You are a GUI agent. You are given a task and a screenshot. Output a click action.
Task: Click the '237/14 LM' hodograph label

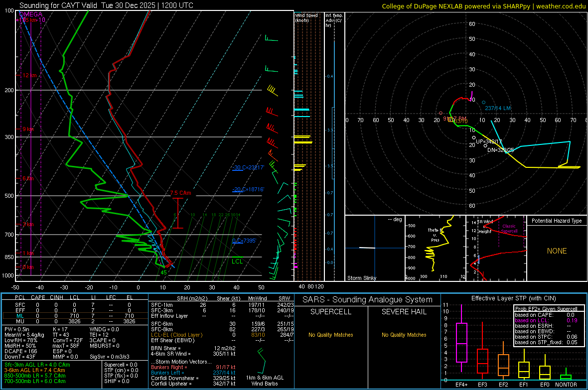[498, 108]
